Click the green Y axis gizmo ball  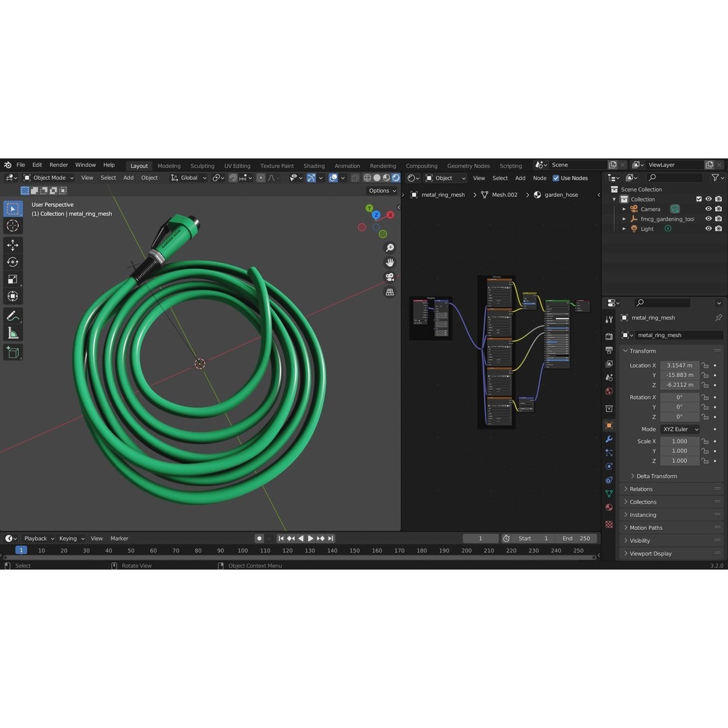369,208
